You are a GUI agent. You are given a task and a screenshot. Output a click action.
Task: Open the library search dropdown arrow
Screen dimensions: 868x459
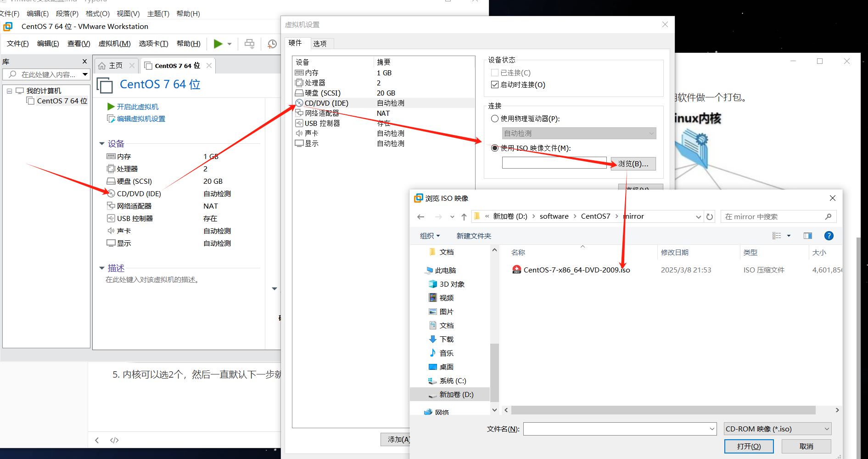pos(85,74)
